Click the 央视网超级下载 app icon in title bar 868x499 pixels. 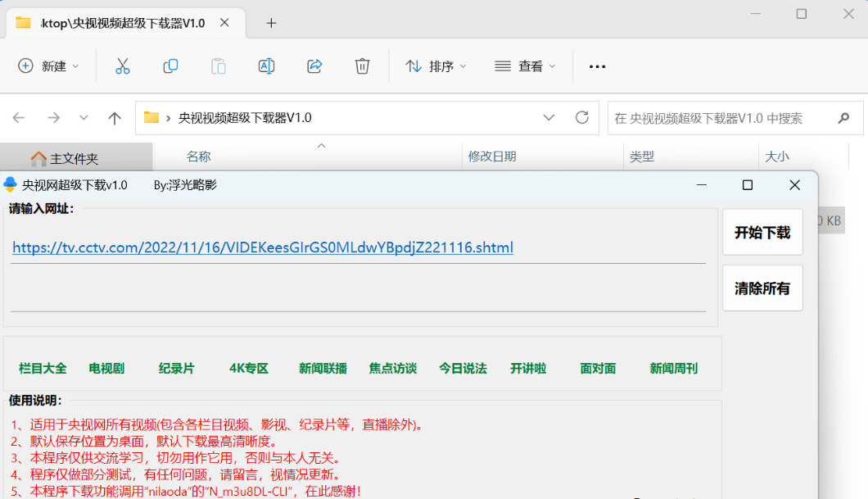(9, 184)
